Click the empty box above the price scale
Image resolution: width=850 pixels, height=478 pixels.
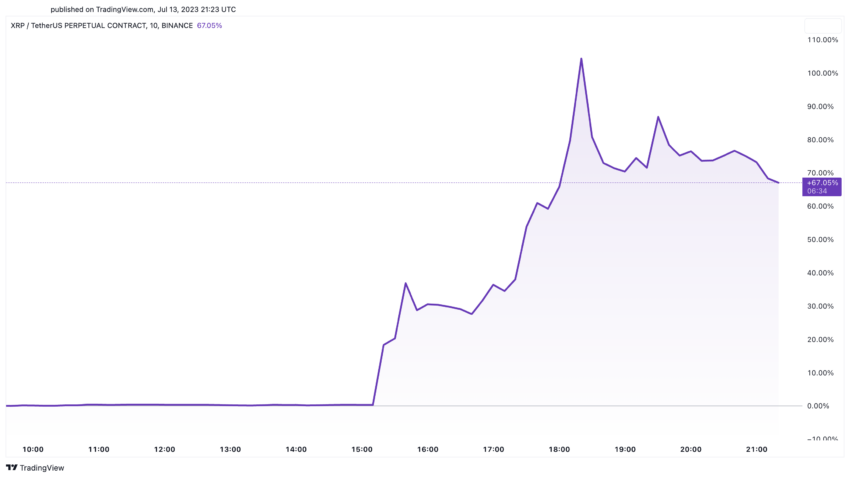tap(822, 25)
